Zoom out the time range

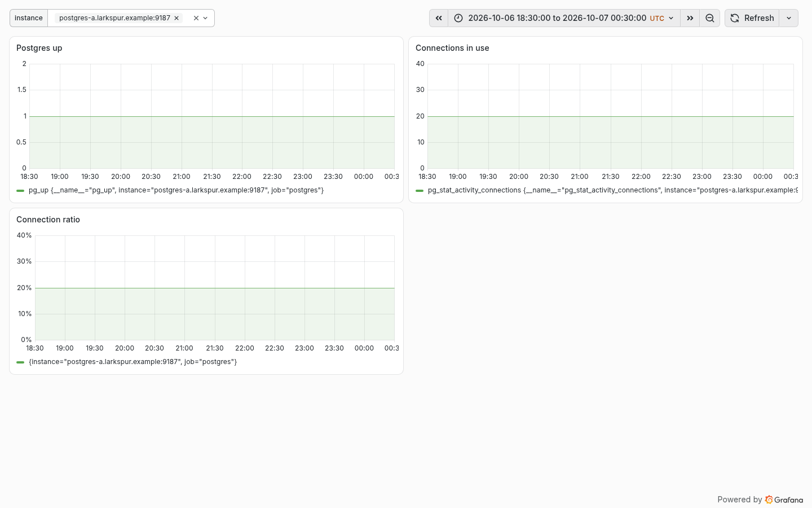pyautogui.click(x=710, y=18)
